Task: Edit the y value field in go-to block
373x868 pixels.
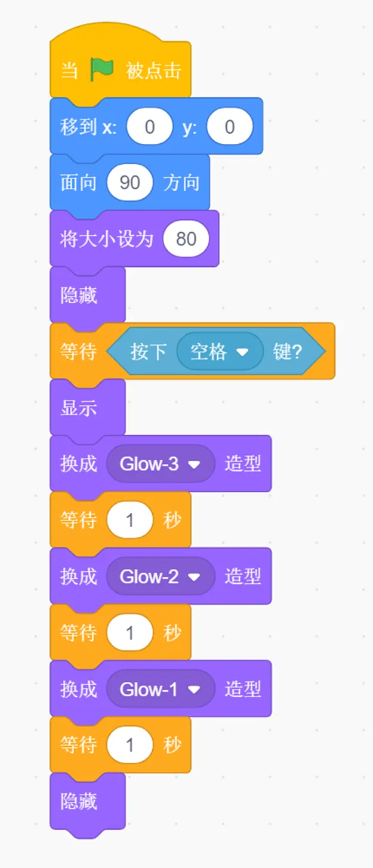Action: tap(230, 127)
